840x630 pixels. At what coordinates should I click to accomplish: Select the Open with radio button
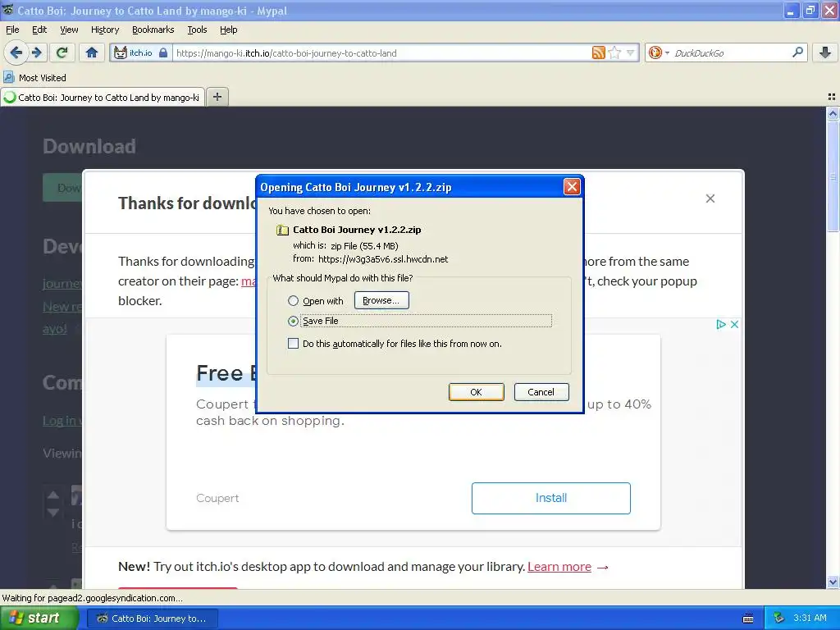[x=293, y=300]
